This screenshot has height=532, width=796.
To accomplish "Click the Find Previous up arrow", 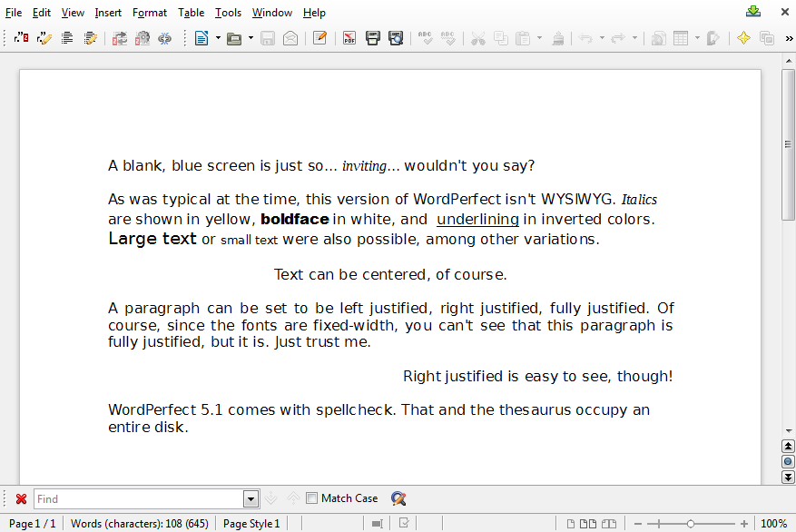I will [x=293, y=498].
